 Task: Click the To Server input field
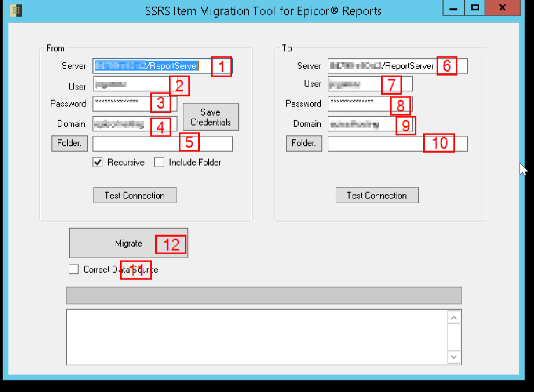click(398, 66)
